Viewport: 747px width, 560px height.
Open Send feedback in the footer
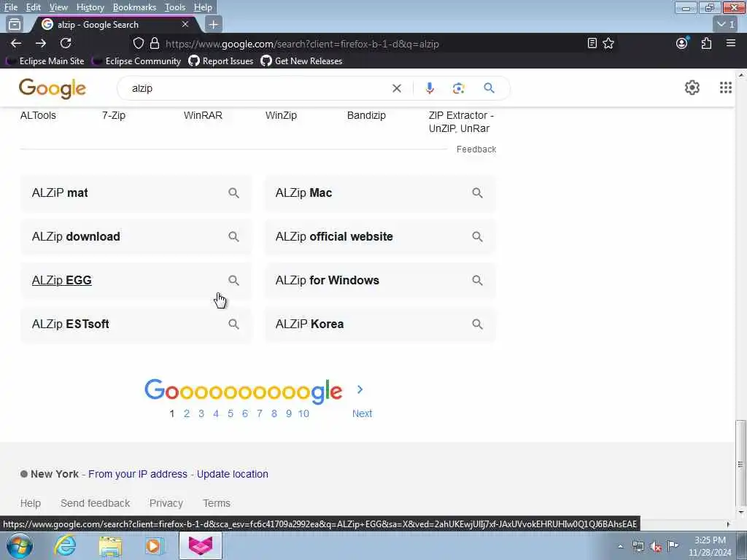click(x=96, y=503)
